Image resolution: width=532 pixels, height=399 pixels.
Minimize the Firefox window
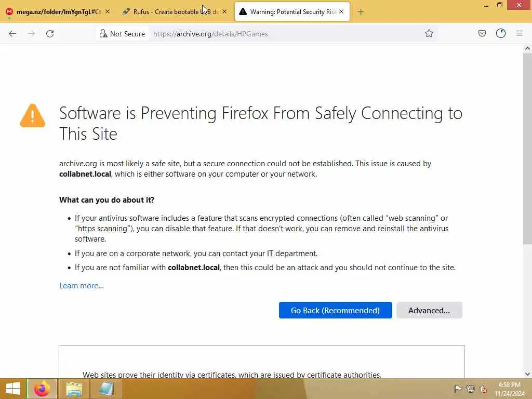[486, 5]
